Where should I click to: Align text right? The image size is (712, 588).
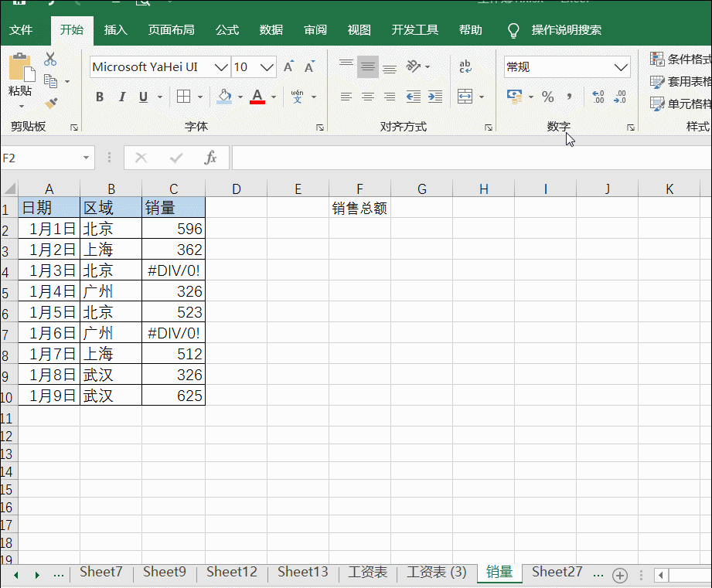click(x=390, y=96)
